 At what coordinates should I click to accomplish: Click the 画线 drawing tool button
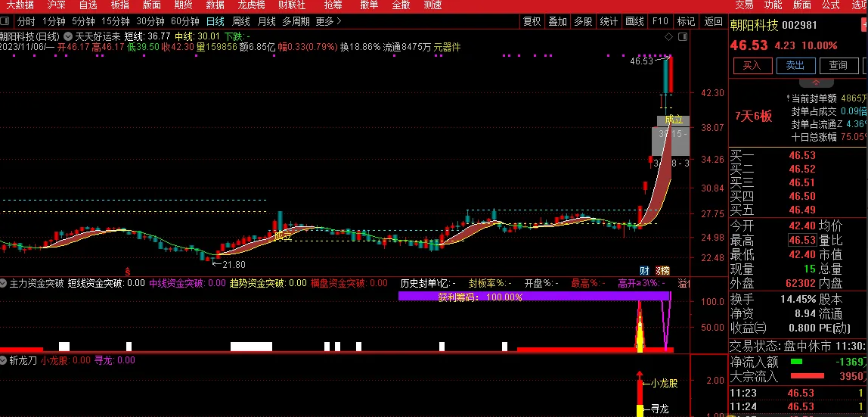pyautogui.click(x=634, y=21)
